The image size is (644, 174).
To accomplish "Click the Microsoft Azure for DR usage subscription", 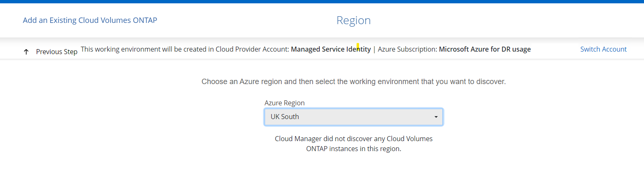I will click(x=485, y=49).
